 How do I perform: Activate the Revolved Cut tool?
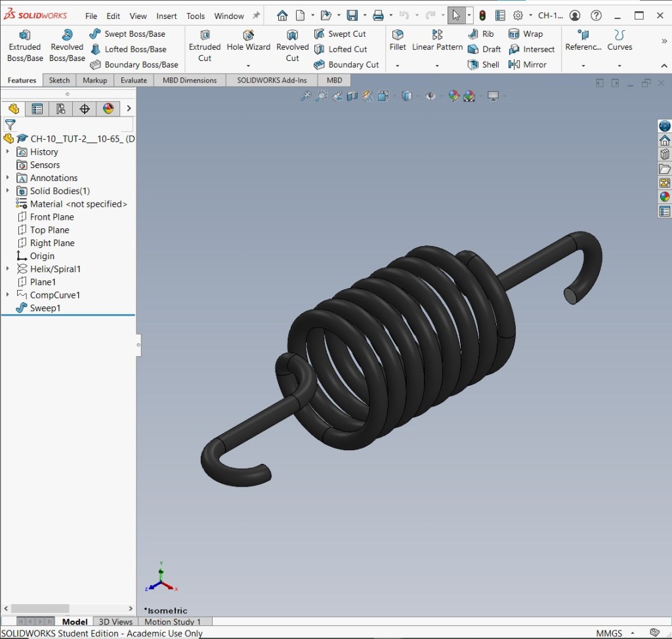click(x=292, y=46)
